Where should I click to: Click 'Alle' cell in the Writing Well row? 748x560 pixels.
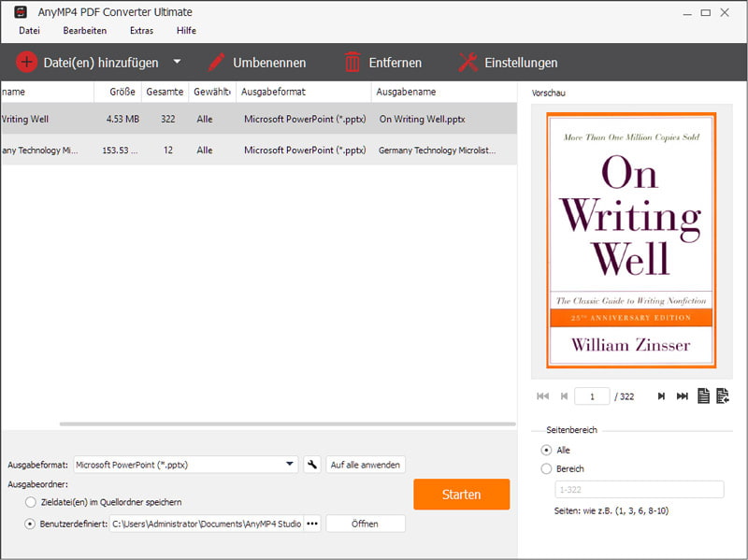[x=205, y=119]
